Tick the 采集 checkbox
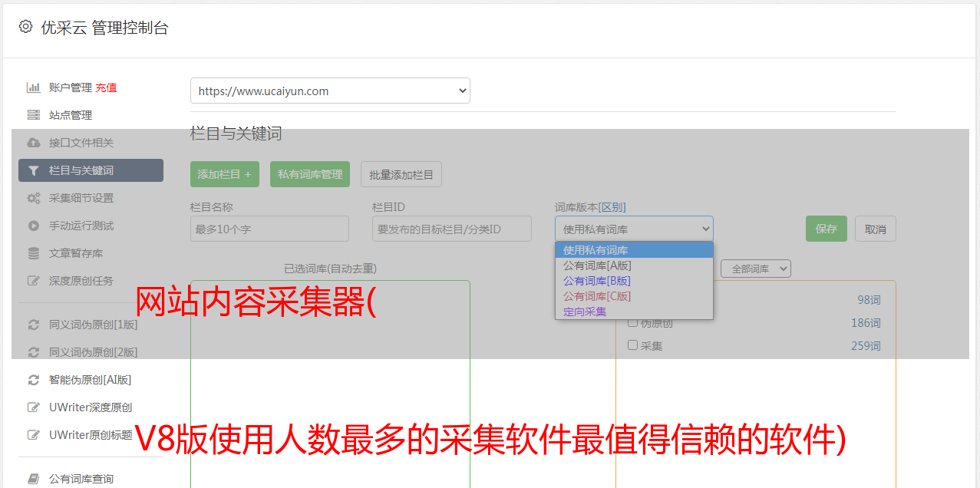This screenshot has height=488, width=980. 633,345
